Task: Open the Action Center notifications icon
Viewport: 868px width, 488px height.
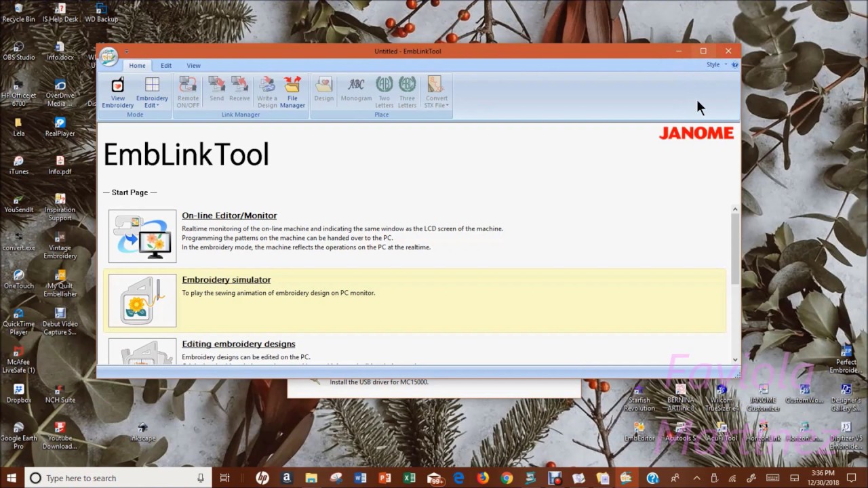Action: pyautogui.click(x=853, y=478)
